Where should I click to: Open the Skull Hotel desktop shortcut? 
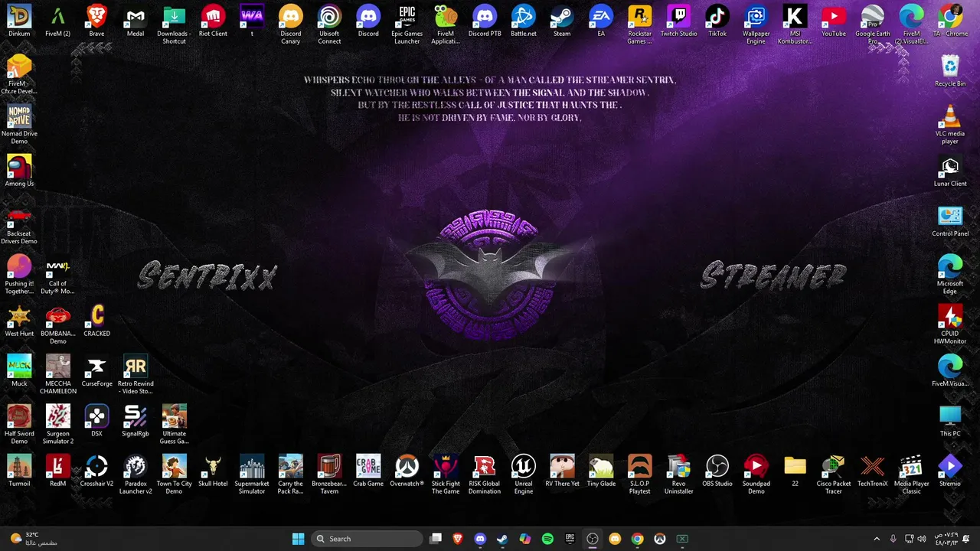(213, 471)
